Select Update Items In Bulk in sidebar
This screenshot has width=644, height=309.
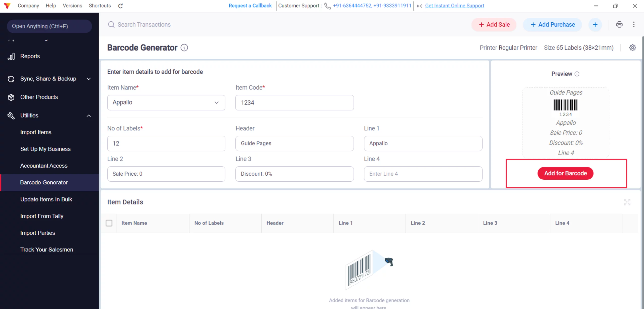tap(46, 199)
